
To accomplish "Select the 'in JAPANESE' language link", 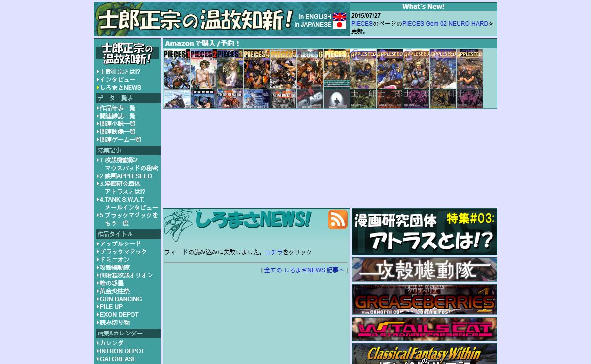I will 313,25.
